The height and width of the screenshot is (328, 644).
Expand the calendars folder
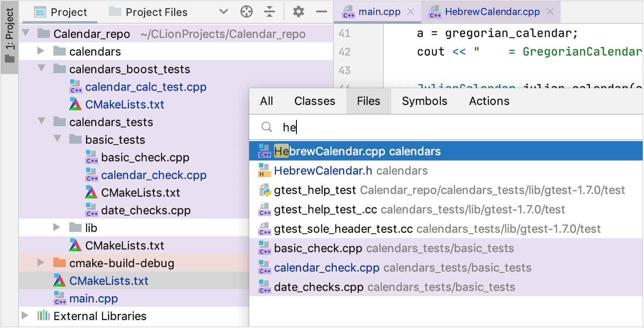pyautogui.click(x=41, y=51)
